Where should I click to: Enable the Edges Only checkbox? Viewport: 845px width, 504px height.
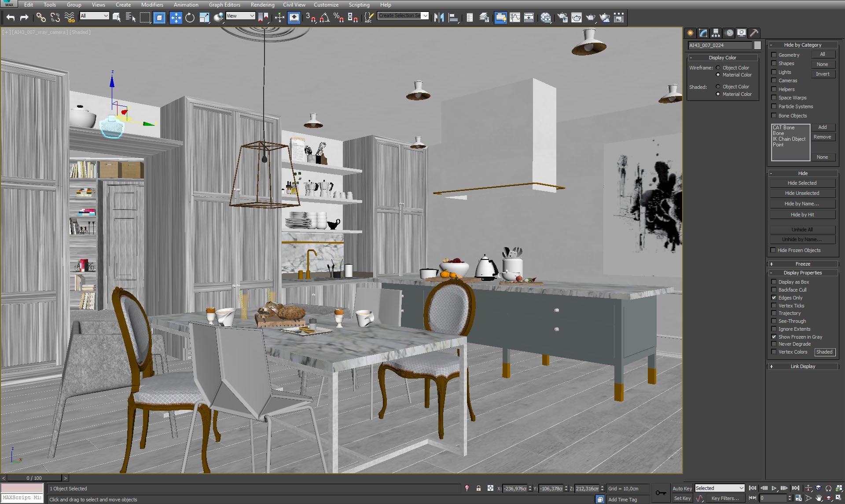[774, 298]
